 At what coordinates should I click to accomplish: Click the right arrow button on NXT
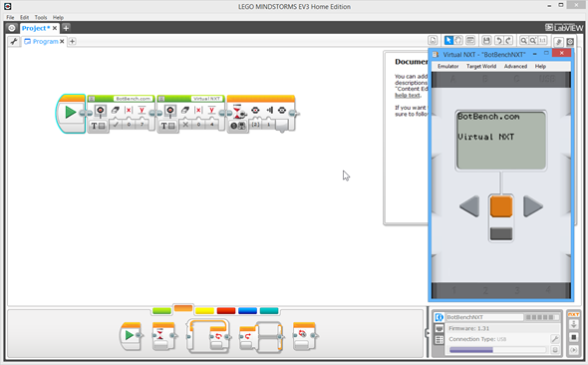533,206
